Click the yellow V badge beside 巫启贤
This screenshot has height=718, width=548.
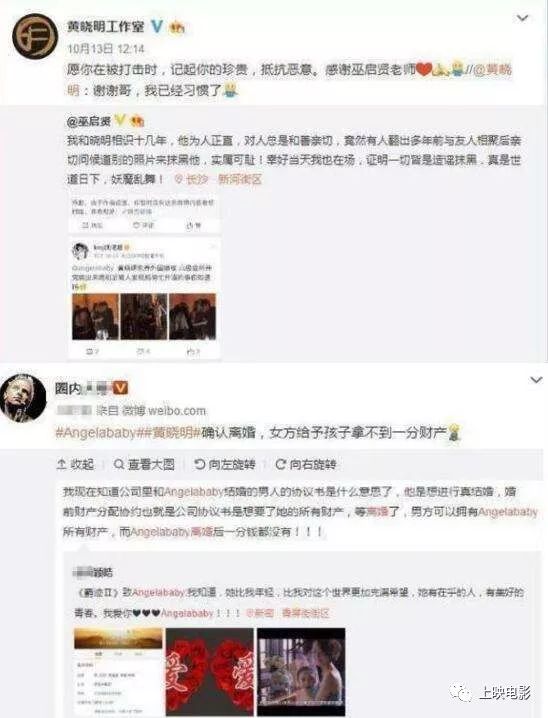[x=119, y=120]
